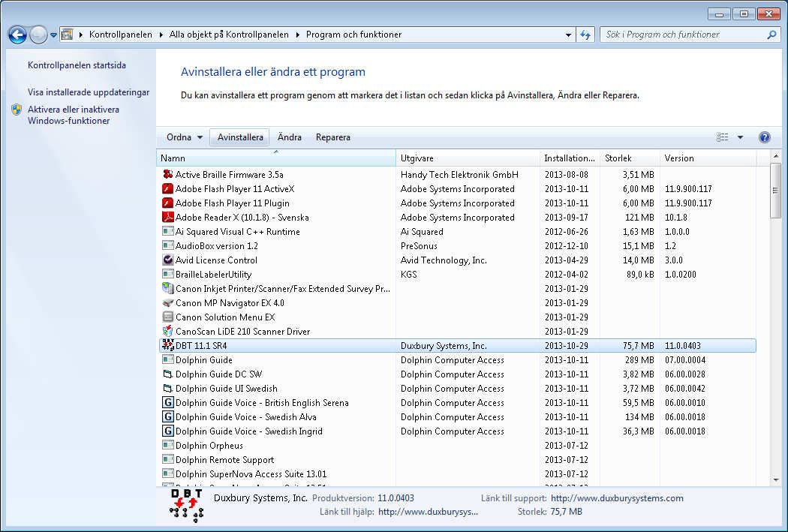This screenshot has height=532, width=788.
Task: Click the refresh button beside the address bar
Action: tap(585, 35)
